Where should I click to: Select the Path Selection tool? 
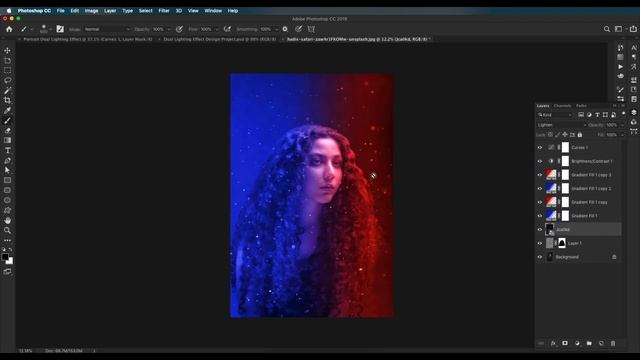(7, 171)
